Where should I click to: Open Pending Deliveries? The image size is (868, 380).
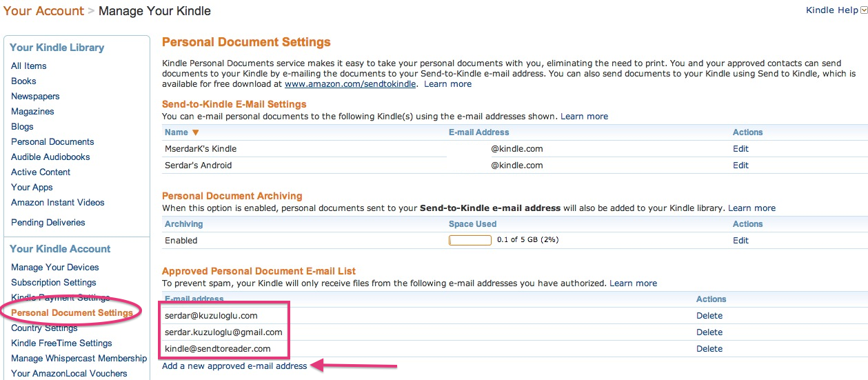click(x=48, y=223)
